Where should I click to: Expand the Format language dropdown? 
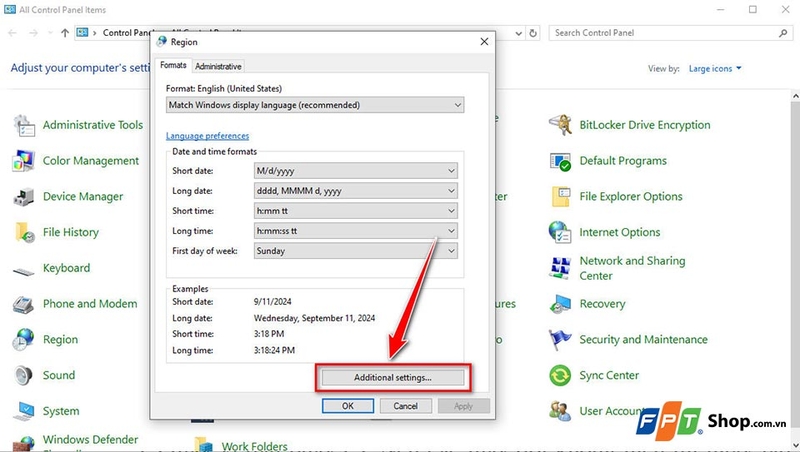(315, 105)
